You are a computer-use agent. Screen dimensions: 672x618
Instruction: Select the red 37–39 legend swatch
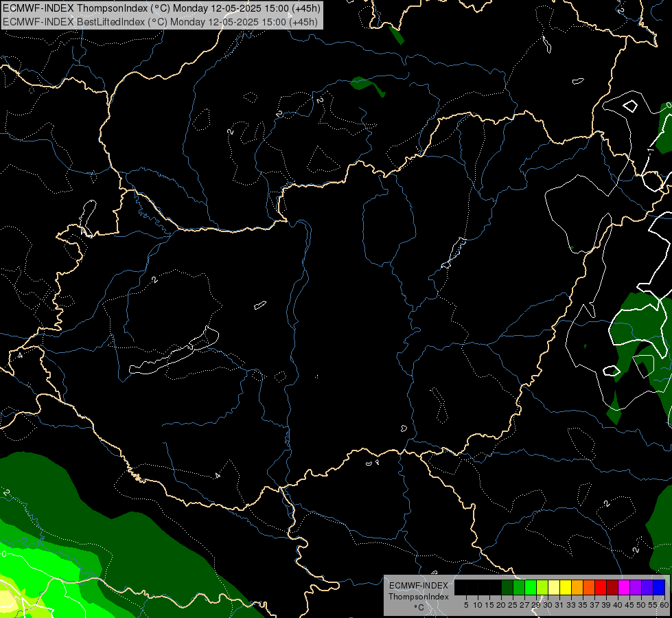coord(601,587)
